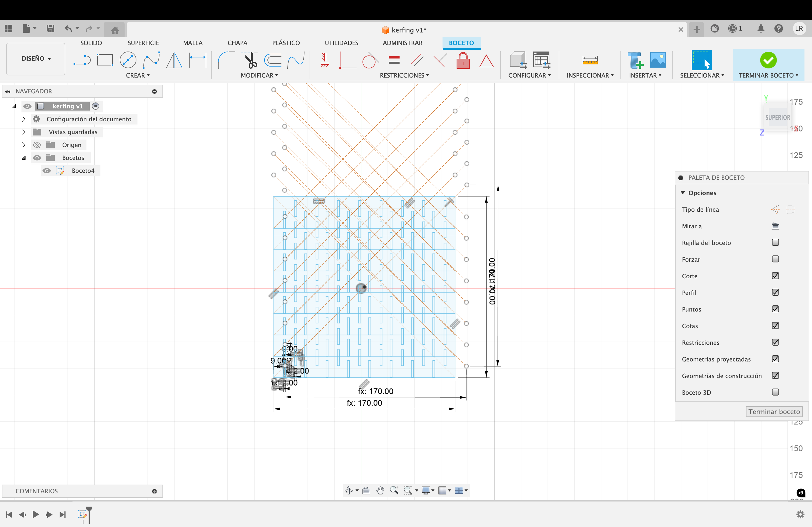The height and width of the screenshot is (527, 812).
Task: Switch to the SUPERFICIE tab
Action: coord(143,43)
